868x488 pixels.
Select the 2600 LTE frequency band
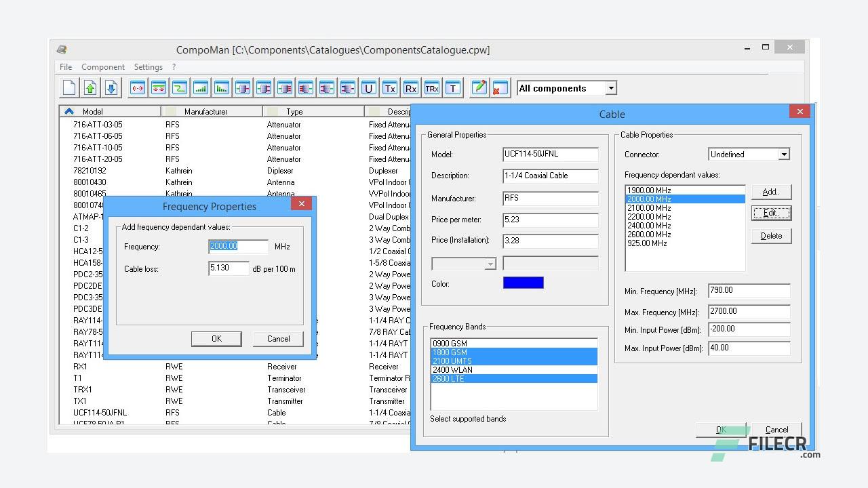pyautogui.click(x=514, y=379)
